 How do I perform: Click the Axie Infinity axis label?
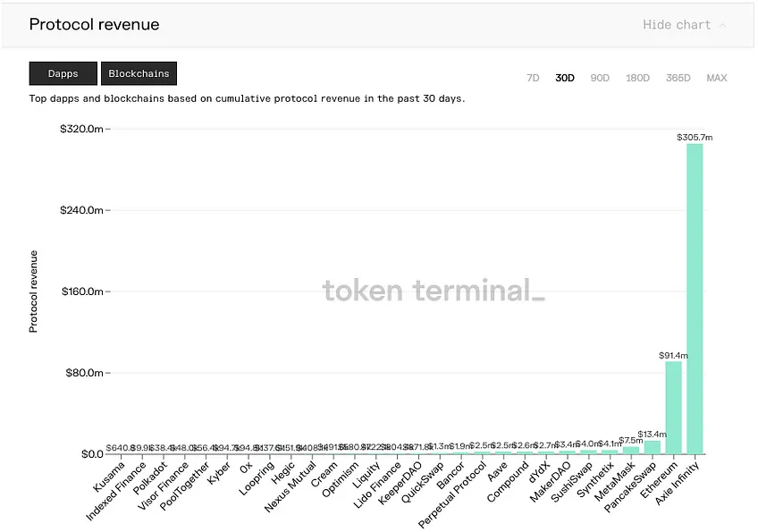678,483
